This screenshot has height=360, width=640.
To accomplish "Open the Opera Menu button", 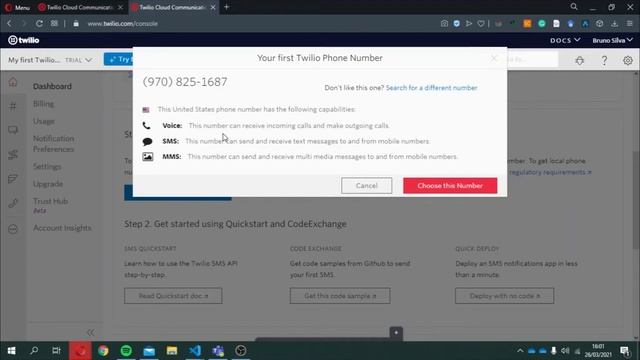I will pyautogui.click(x=17, y=7).
